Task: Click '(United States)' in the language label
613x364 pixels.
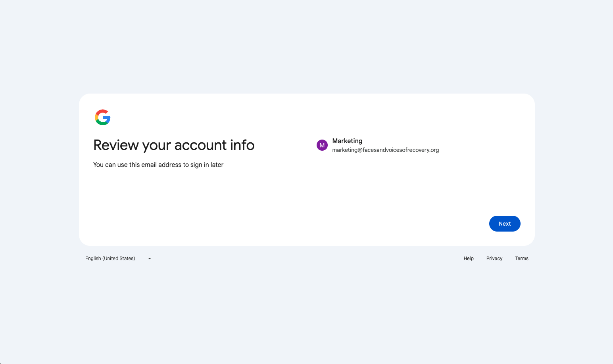Action: pos(119,259)
